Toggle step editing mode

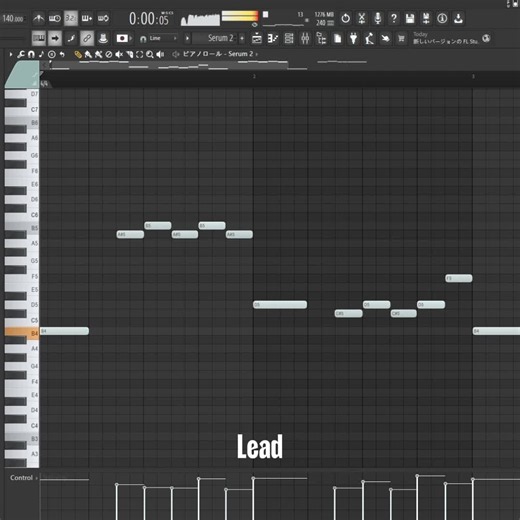click(71, 38)
